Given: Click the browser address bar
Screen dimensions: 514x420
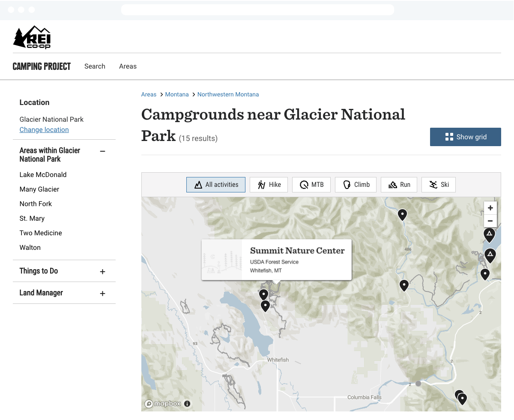Looking at the screenshot, I should pos(257,10).
